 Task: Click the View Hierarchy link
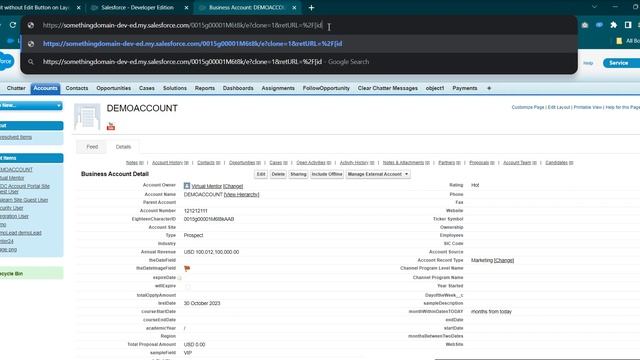point(242,195)
